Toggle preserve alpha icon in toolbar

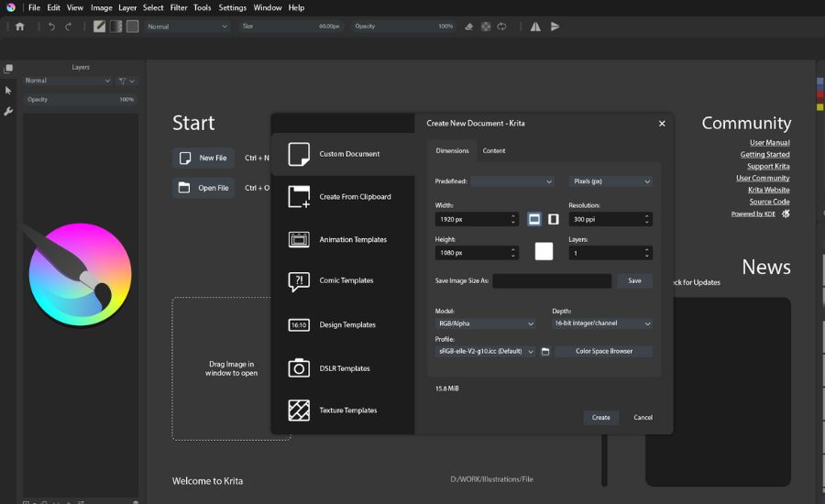click(x=486, y=27)
